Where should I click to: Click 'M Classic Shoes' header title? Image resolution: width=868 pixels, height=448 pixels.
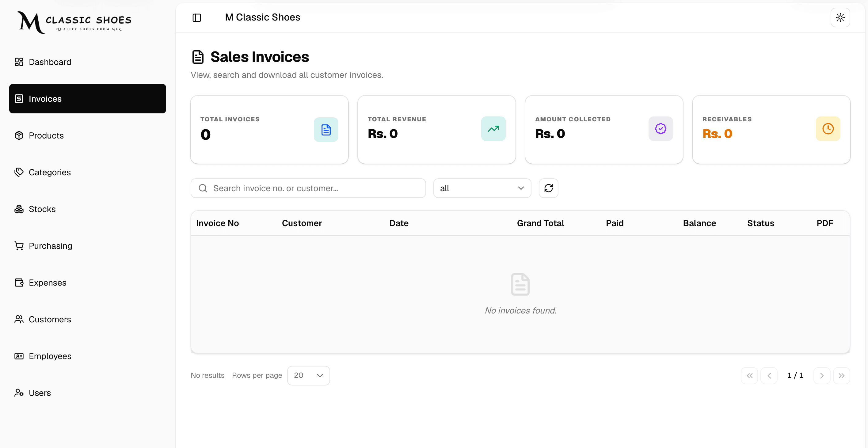262,17
